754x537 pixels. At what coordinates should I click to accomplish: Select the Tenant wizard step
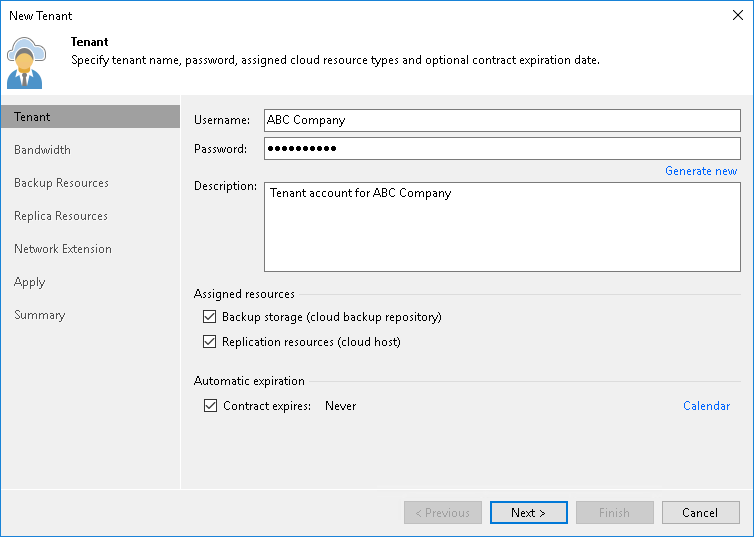click(x=90, y=117)
